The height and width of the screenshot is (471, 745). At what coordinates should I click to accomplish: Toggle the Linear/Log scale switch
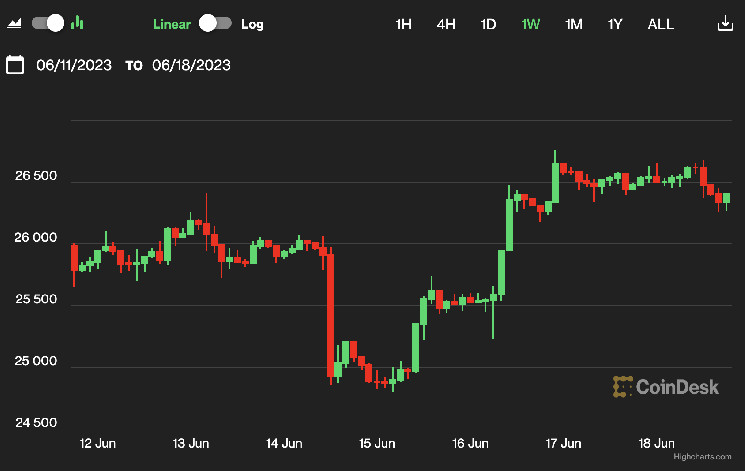click(215, 23)
